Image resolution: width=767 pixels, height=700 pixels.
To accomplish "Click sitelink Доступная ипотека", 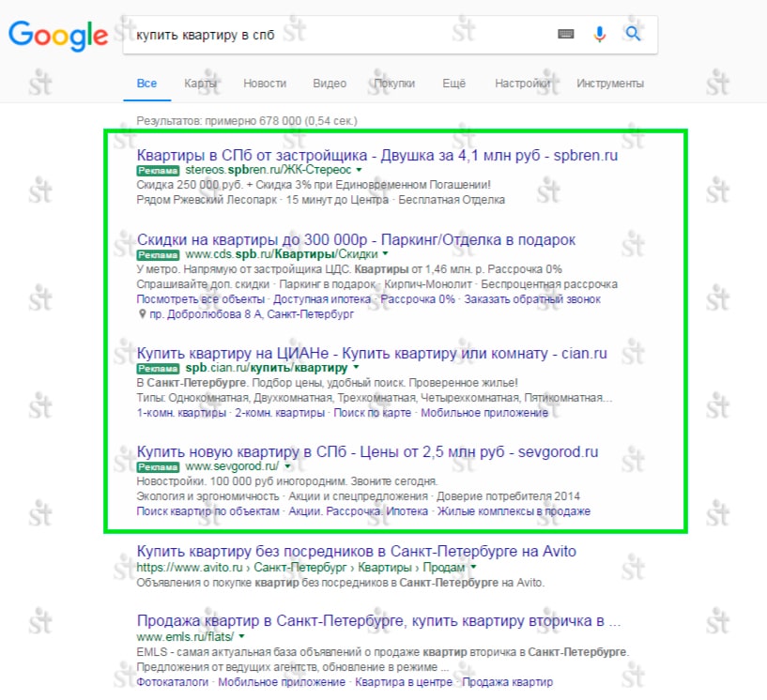I will coord(322,299).
